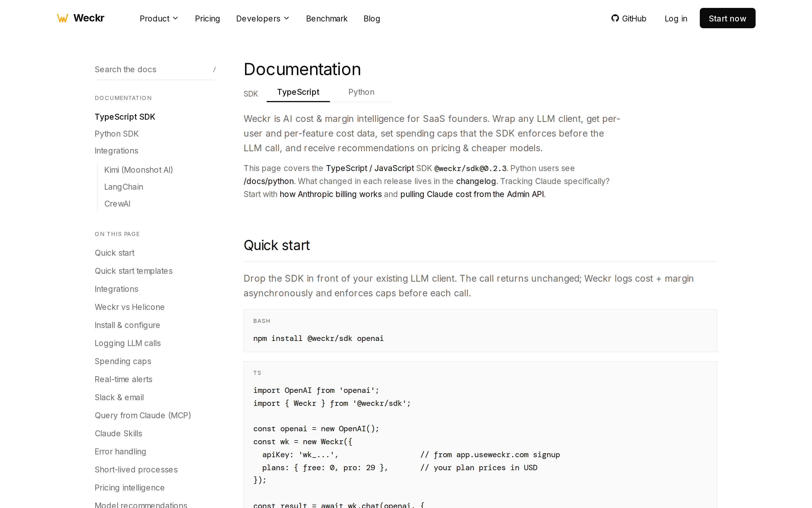Click the Weckr logo icon

click(x=62, y=18)
